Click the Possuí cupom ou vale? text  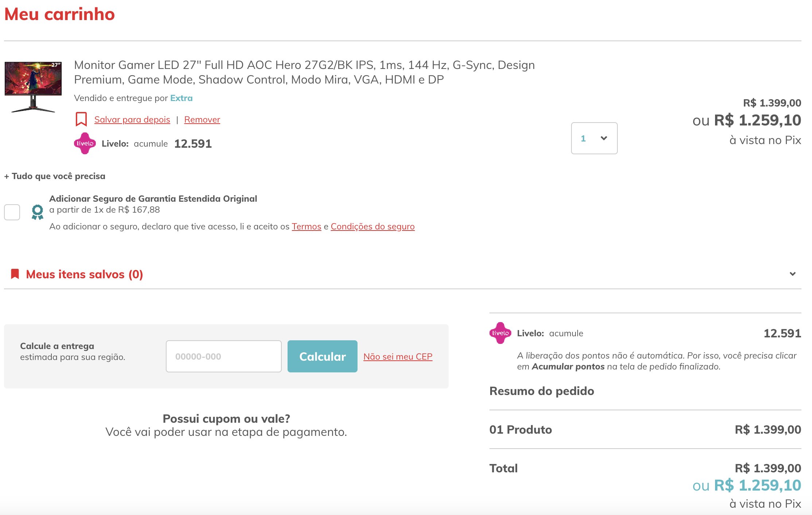(x=226, y=419)
